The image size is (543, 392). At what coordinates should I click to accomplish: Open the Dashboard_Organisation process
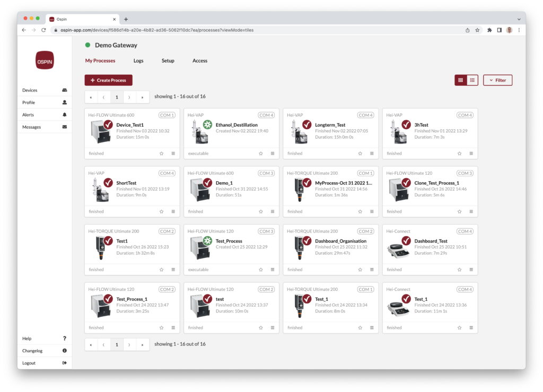point(341,241)
